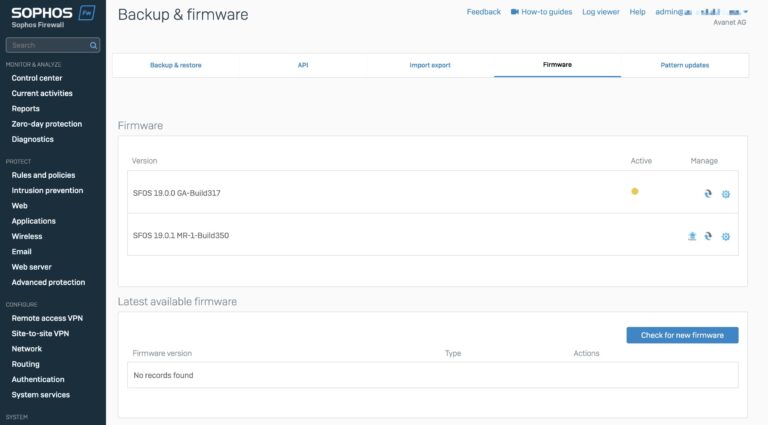Open Reports from the sidebar

click(x=25, y=109)
